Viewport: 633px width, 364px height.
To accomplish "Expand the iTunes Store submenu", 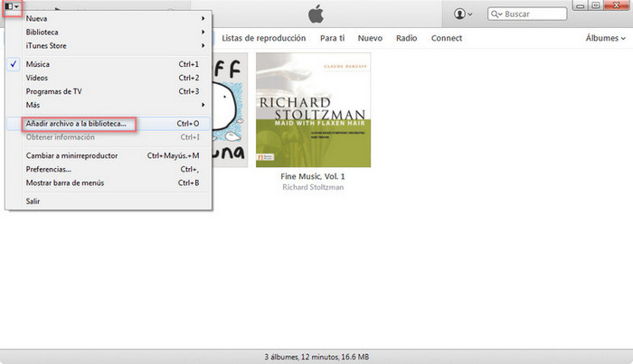I will [x=109, y=46].
